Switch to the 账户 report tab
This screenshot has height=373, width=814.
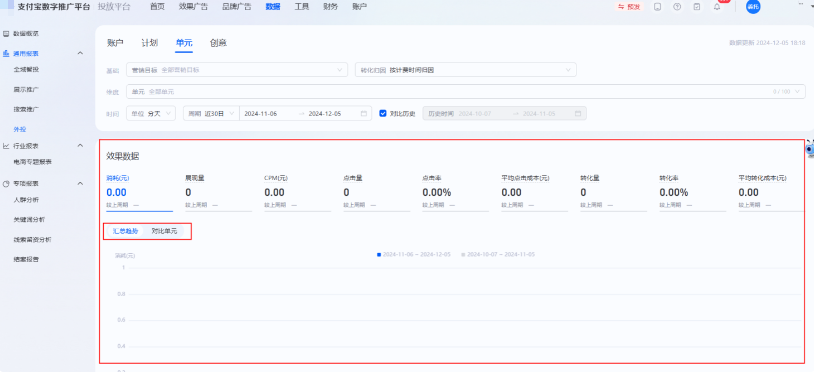[x=115, y=43]
